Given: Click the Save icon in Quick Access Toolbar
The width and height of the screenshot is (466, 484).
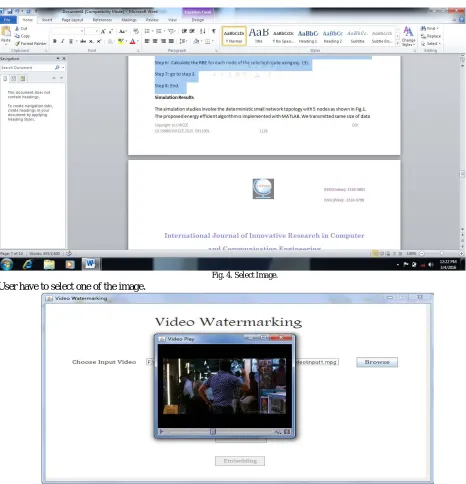Looking at the screenshot, I should click(x=10, y=12).
